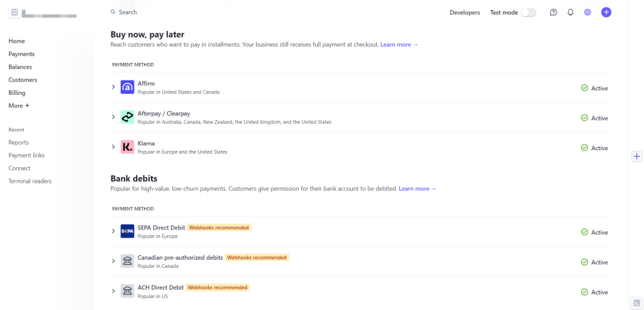The height and width of the screenshot is (310, 644).
Task: Click the 'Popular in US' text
Action: [x=153, y=296]
